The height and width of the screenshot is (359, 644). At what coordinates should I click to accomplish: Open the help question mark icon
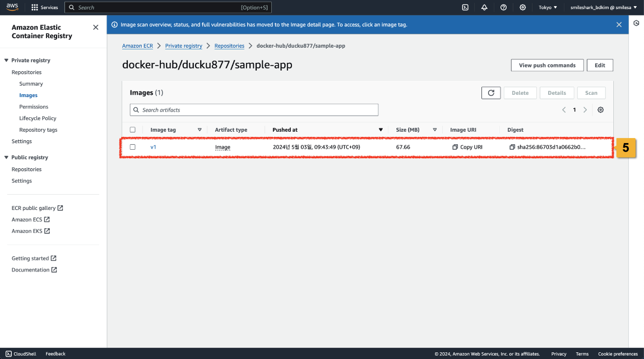pos(503,7)
